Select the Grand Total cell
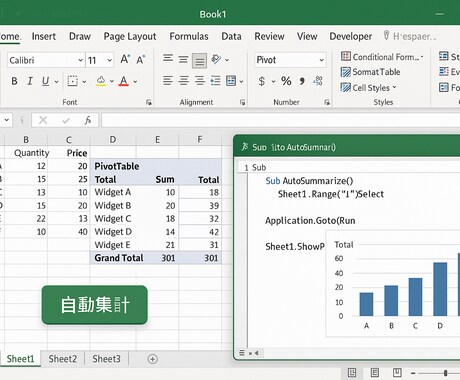This screenshot has height=380, width=460. (x=119, y=258)
